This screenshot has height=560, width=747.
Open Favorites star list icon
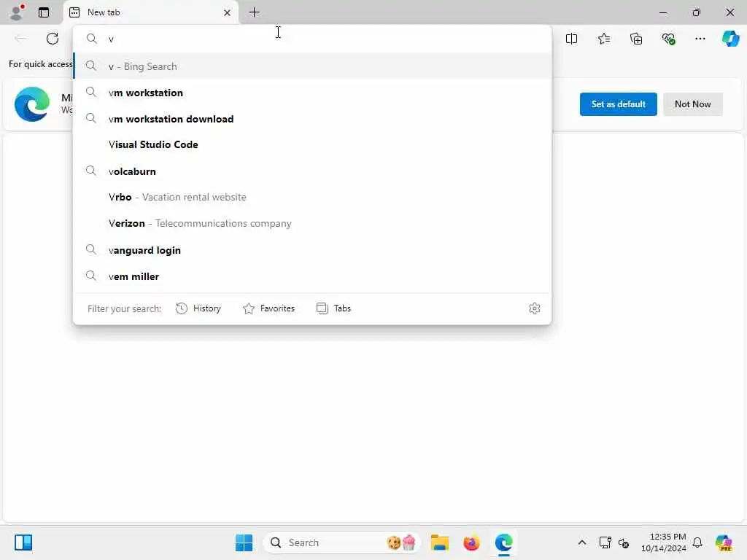point(603,39)
